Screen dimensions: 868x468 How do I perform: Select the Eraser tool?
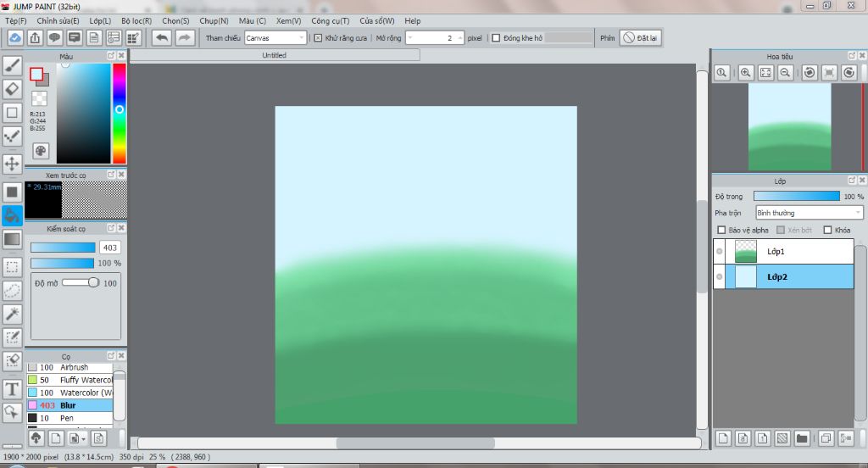click(x=12, y=89)
